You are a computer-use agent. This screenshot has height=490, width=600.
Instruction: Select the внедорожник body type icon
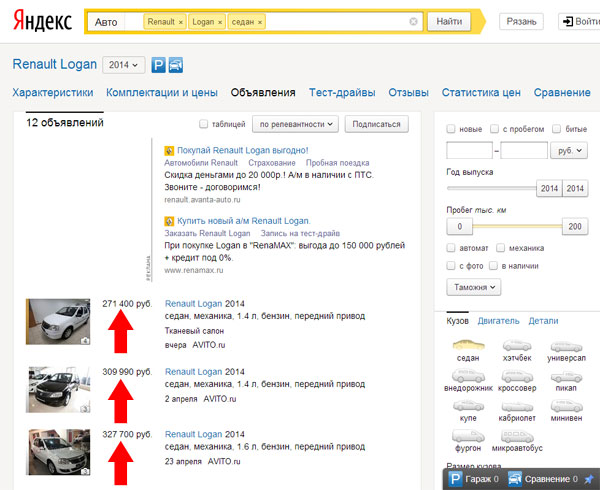pos(468,376)
